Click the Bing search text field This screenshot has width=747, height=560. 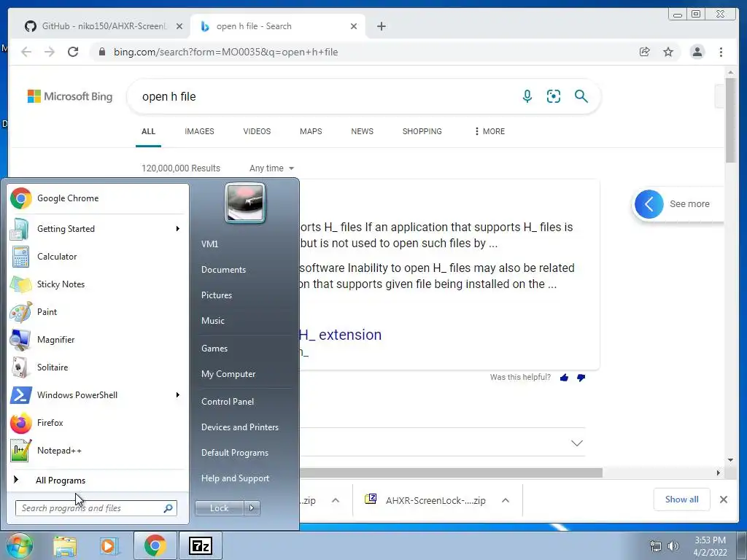point(324,97)
